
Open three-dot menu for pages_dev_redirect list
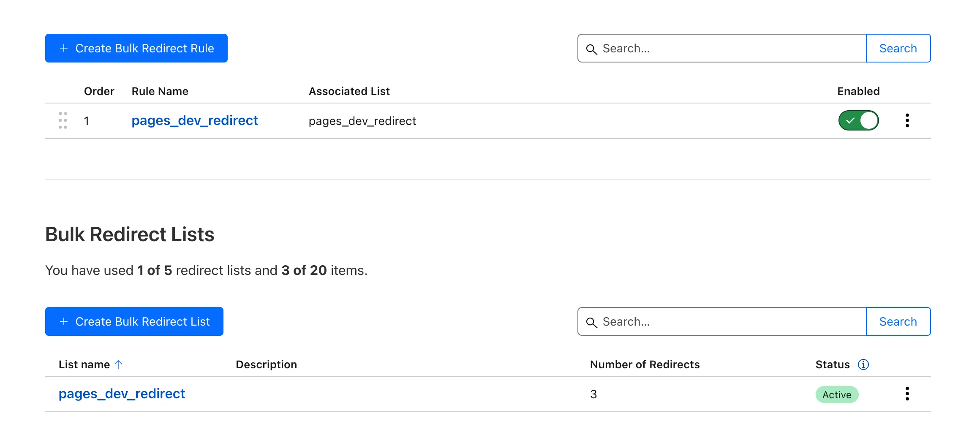tap(907, 394)
